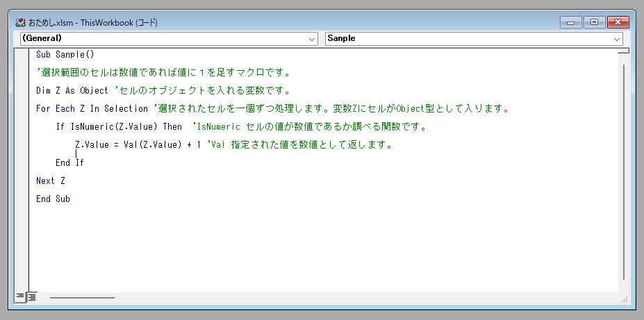Minimize the code window

[x=571, y=23]
